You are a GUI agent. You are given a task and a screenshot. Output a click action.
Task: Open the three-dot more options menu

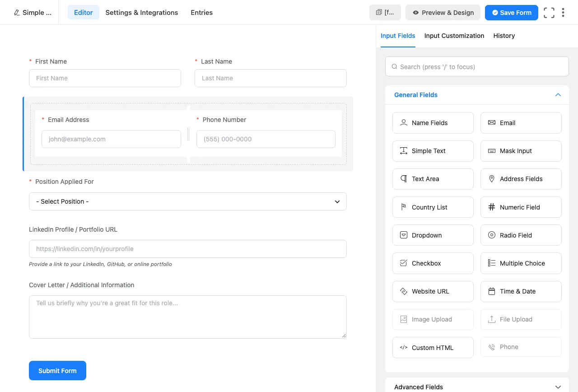tap(563, 13)
